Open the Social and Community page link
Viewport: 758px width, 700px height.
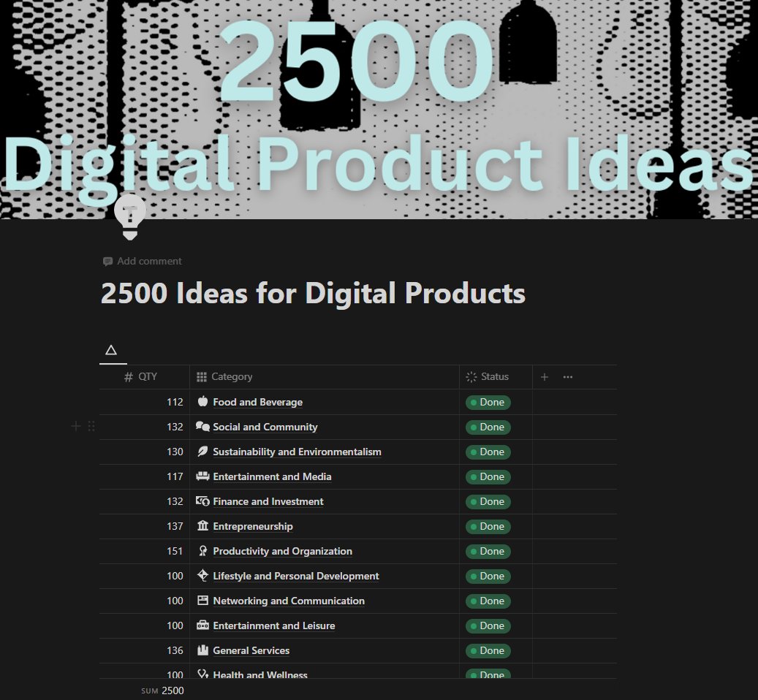(265, 427)
